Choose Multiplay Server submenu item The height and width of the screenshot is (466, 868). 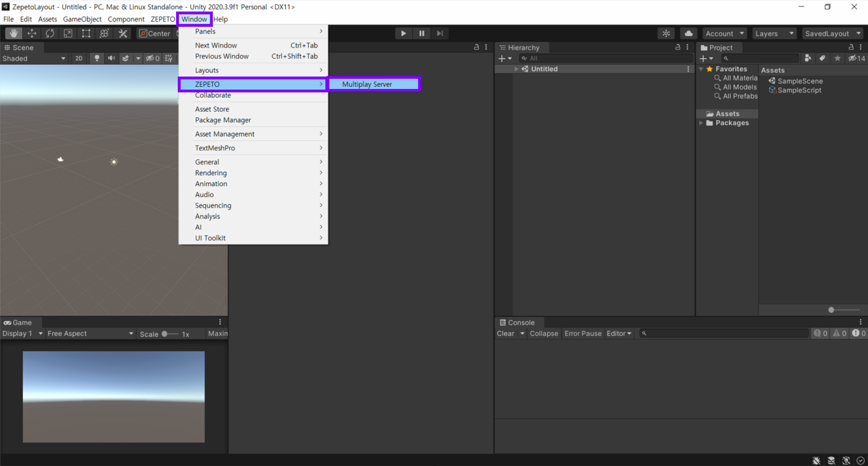[x=374, y=84]
